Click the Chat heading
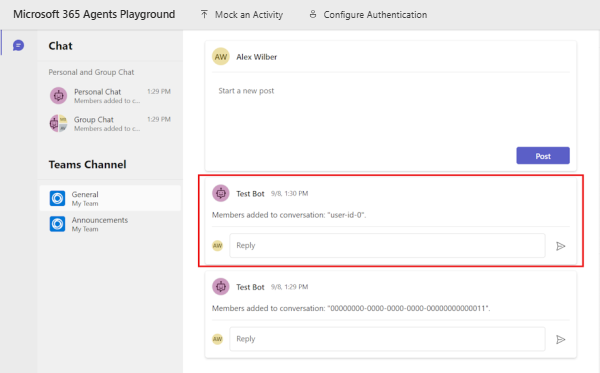 tap(60, 46)
